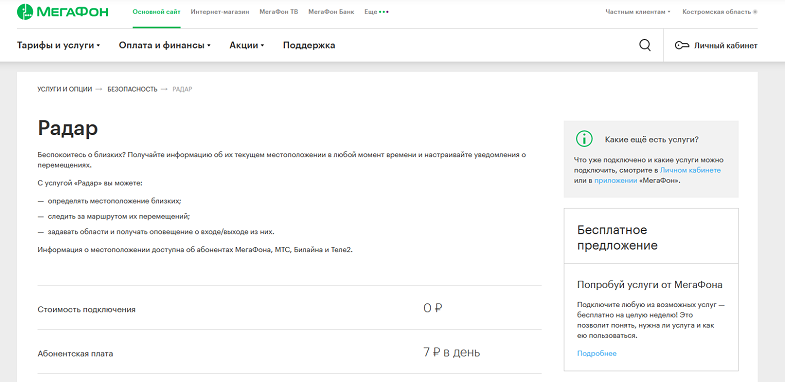Open МегаФон ТВ

coord(279,12)
